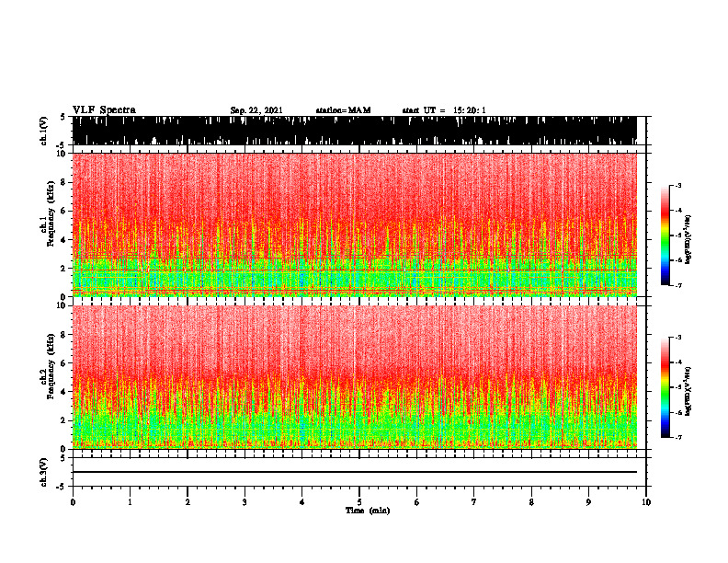Viewport: 728px width, 563px height.
Task: Click the "-7" label on ch.1 color scale
Action: 678,285
